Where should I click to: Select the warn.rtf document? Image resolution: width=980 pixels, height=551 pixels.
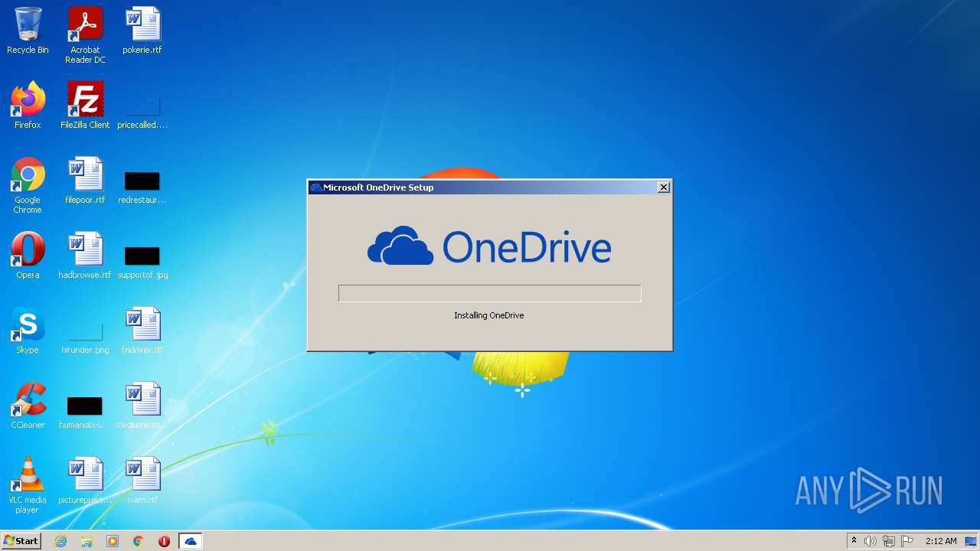coord(142,481)
